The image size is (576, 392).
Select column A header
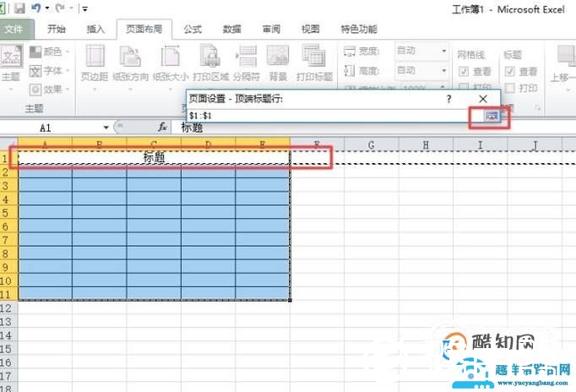[x=45, y=144]
